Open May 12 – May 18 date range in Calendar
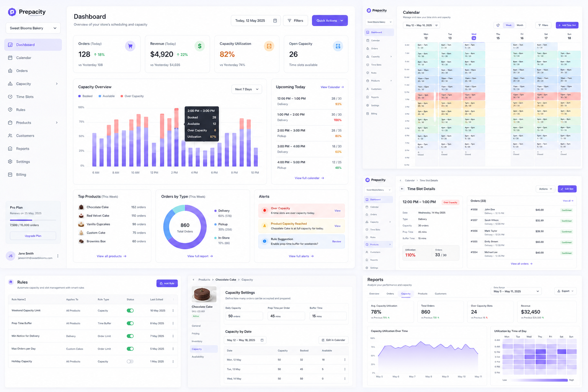Image resolution: width=588 pixels, height=392 pixels. pyautogui.click(x=421, y=25)
